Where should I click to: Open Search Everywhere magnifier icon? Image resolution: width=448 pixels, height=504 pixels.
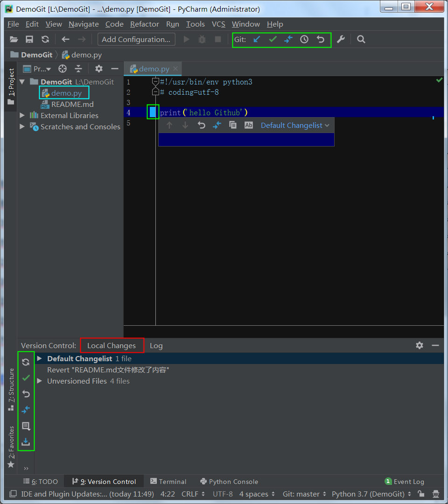coord(361,40)
